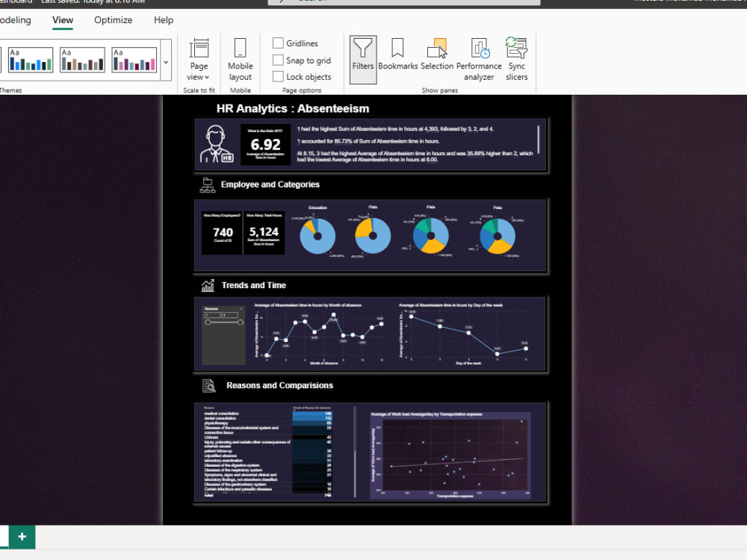Click the Reasons and Comparisions heading
Screen dimensions: 747x560
point(279,386)
